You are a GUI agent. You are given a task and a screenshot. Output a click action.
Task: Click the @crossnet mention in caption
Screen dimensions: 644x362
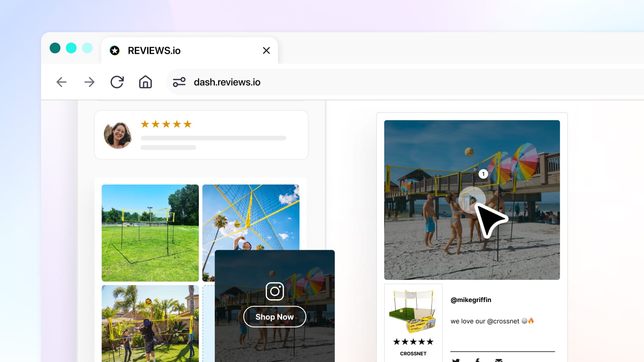[503, 321]
